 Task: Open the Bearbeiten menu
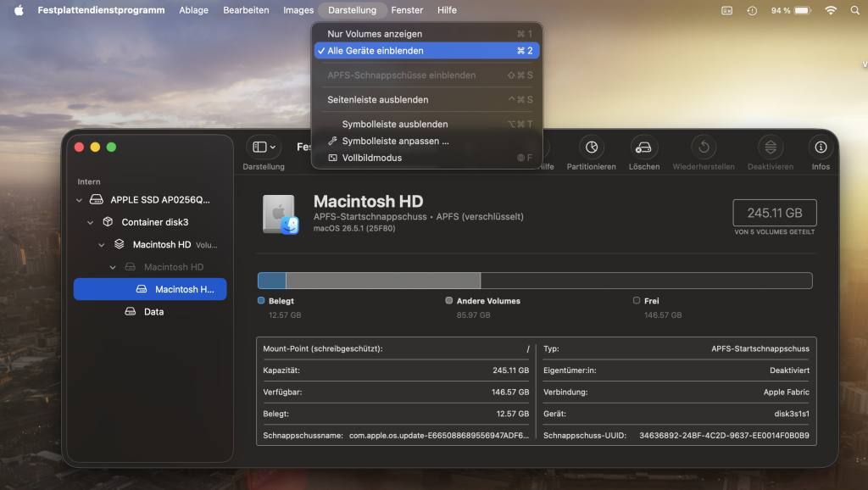(x=246, y=10)
